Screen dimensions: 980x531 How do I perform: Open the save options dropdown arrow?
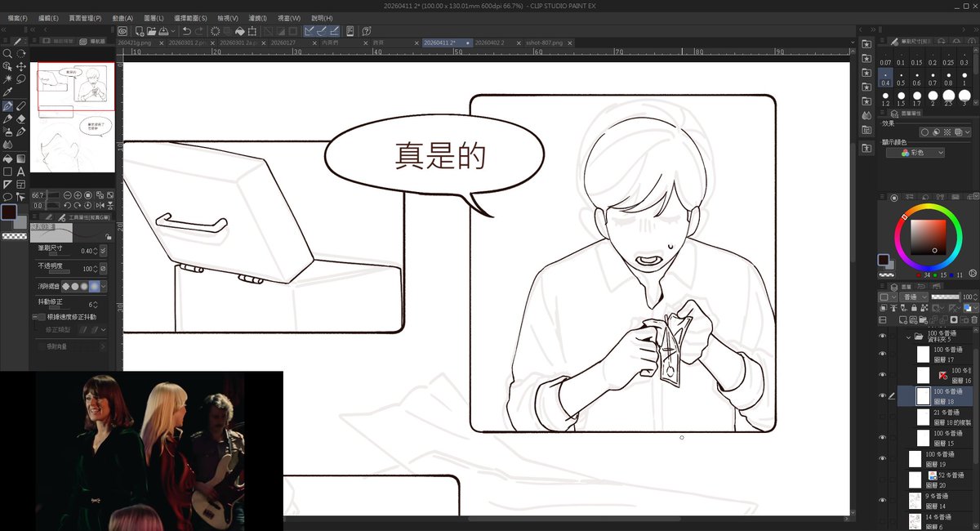[173, 31]
